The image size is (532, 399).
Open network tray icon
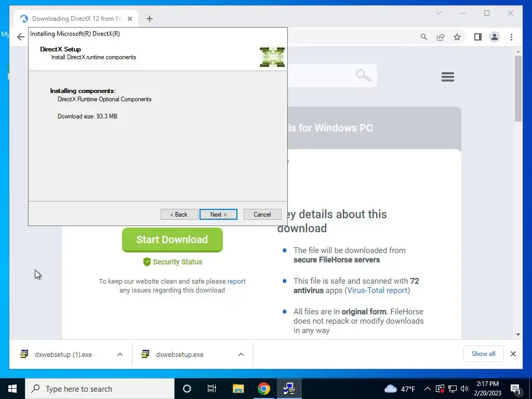453,389
